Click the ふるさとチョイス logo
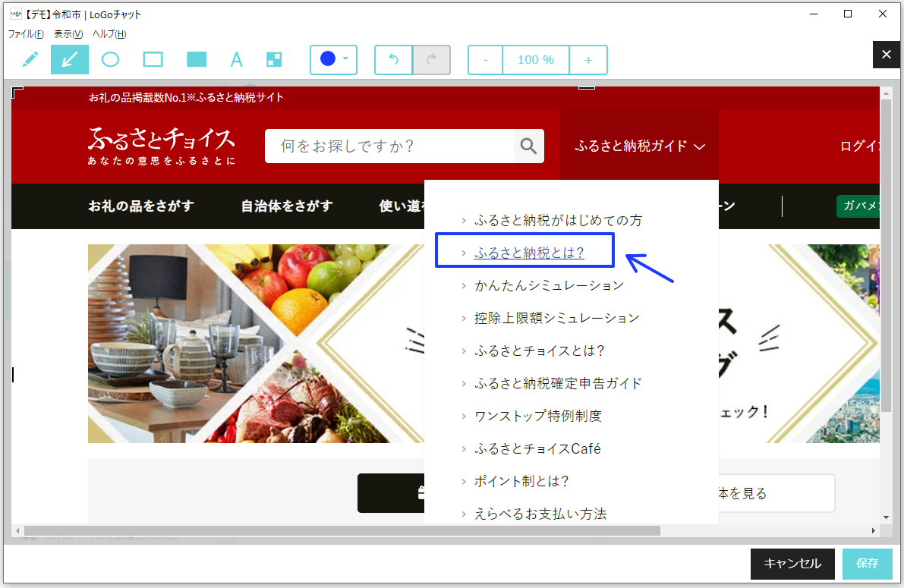 (162, 145)
